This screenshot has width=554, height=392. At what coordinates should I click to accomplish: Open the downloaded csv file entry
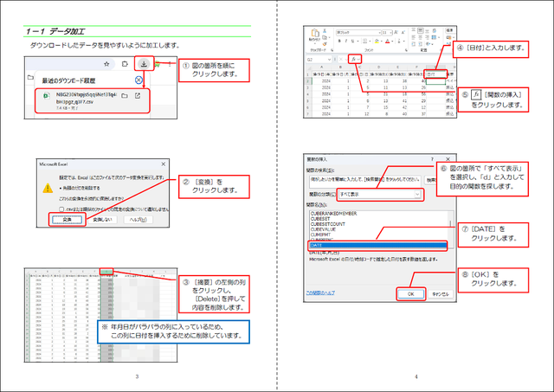click(x=93, y=101)
